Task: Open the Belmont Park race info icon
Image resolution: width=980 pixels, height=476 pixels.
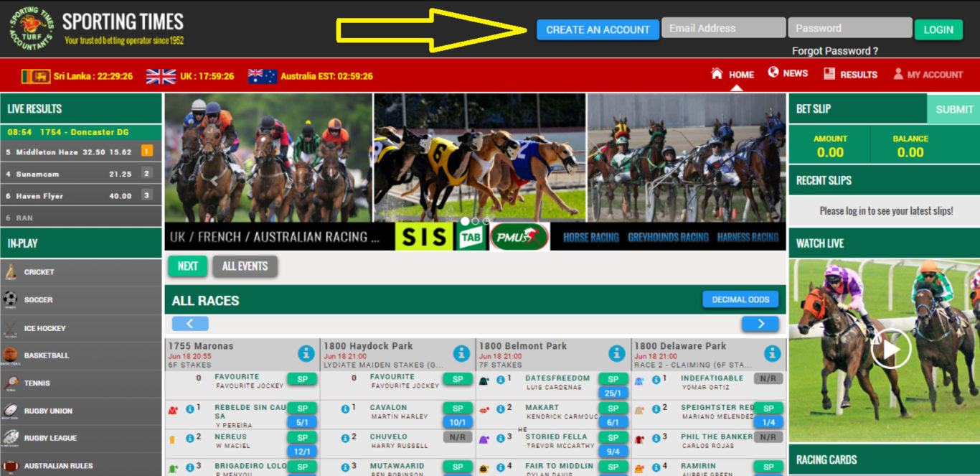Action: coord(617,353)
